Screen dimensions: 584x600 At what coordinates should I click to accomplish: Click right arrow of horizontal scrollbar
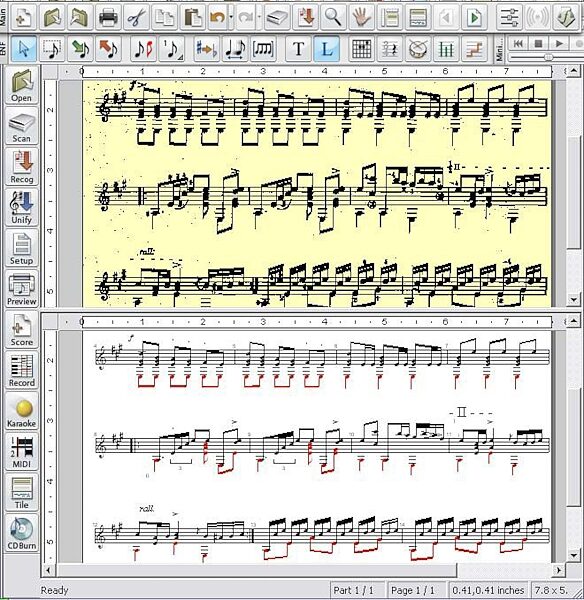(558, 570)
